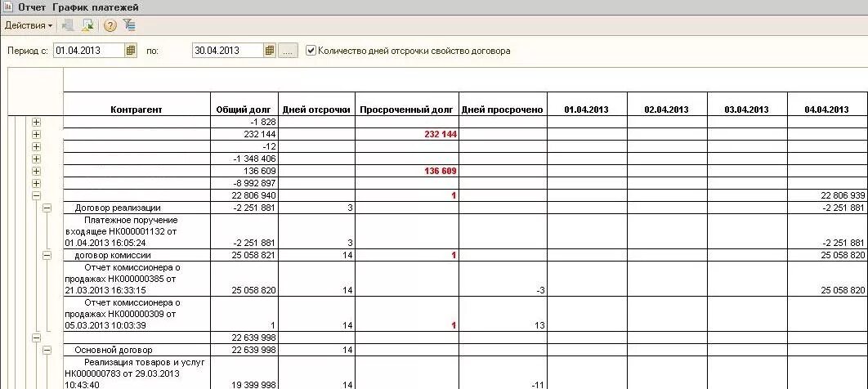Viewport: 868px width, 389px height.
Task: Expand the row with общий долг -1 348 406
Action: (37, 159)
